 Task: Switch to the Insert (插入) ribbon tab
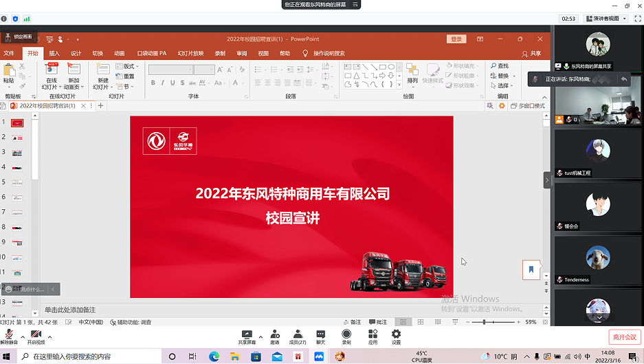pos(54,53)
